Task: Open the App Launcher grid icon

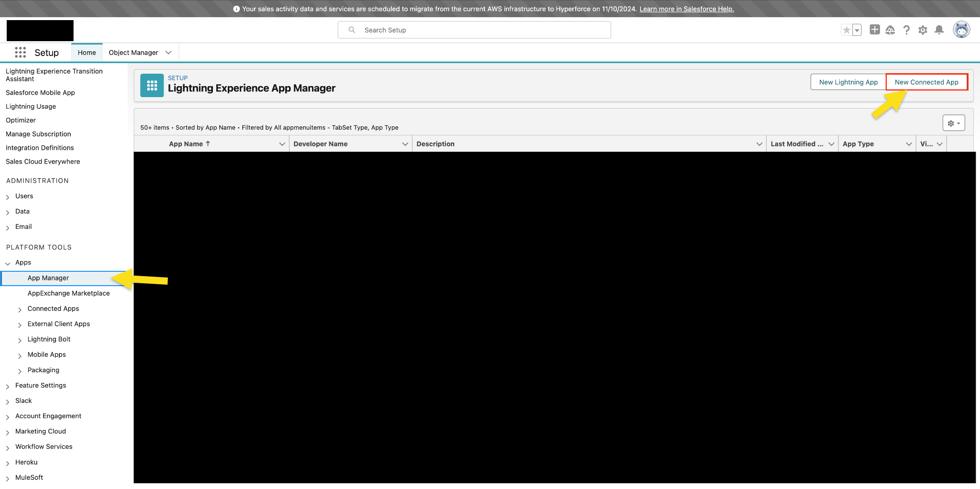Action: (20, 53)
